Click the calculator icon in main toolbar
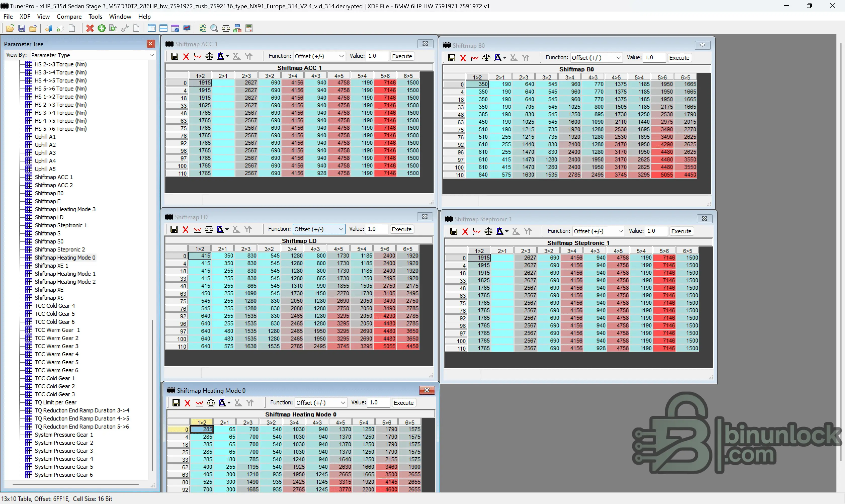Viewport: 845px width, 504px height. tap(249, 28)
